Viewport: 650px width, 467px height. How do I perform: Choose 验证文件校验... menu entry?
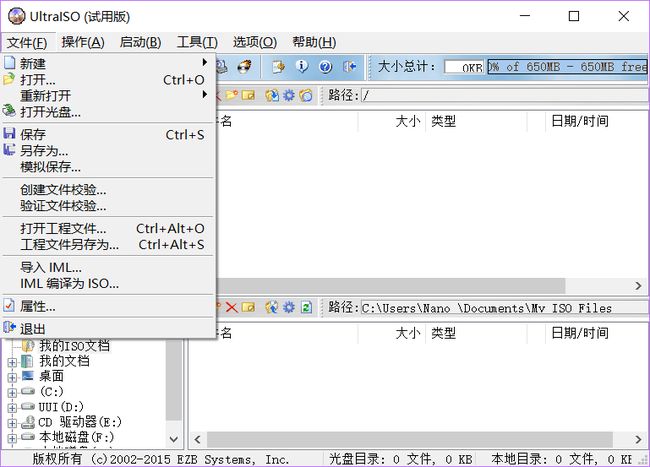click(108, 206)
